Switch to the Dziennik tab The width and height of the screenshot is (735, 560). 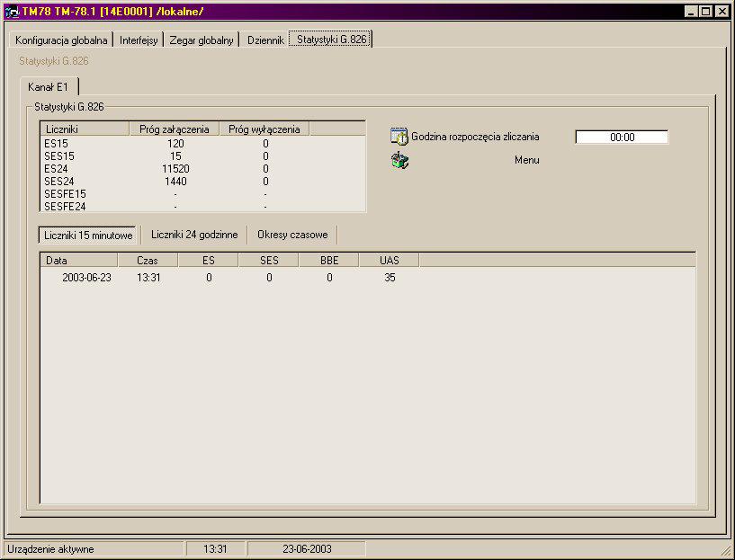[x=265, y=40]
